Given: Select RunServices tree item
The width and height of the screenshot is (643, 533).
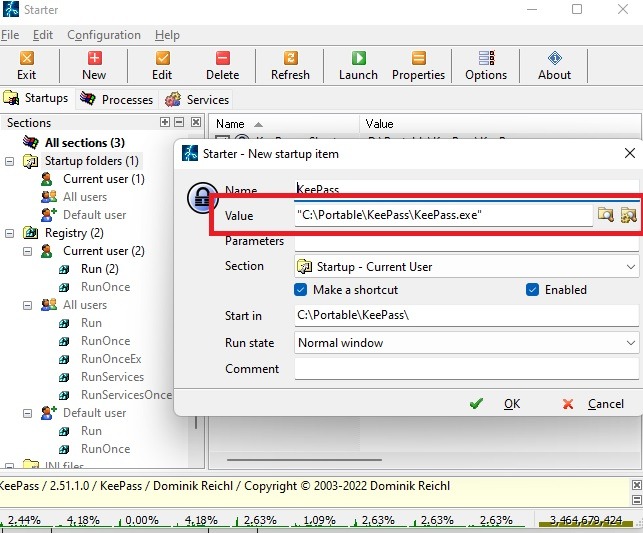Looking at the screenshot, I should click(112, 377).
